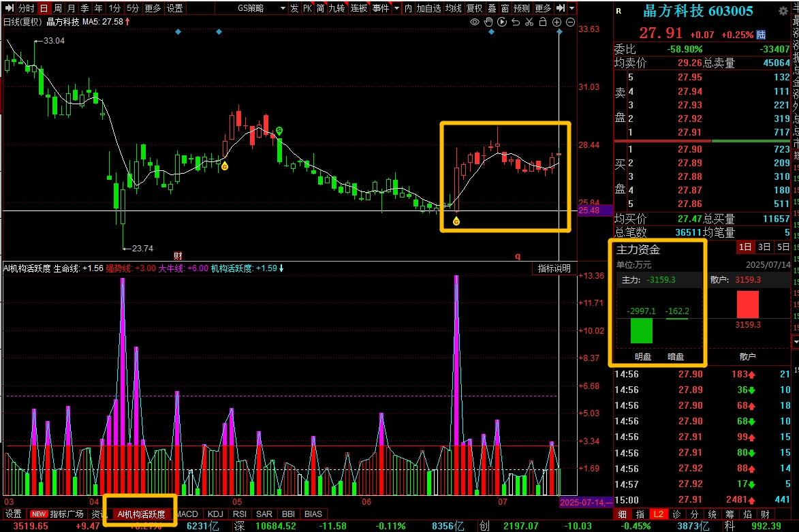This screenshot has height=532, width=799.
Task: Open 指标说明 indicator description
Action: (554, 268)
